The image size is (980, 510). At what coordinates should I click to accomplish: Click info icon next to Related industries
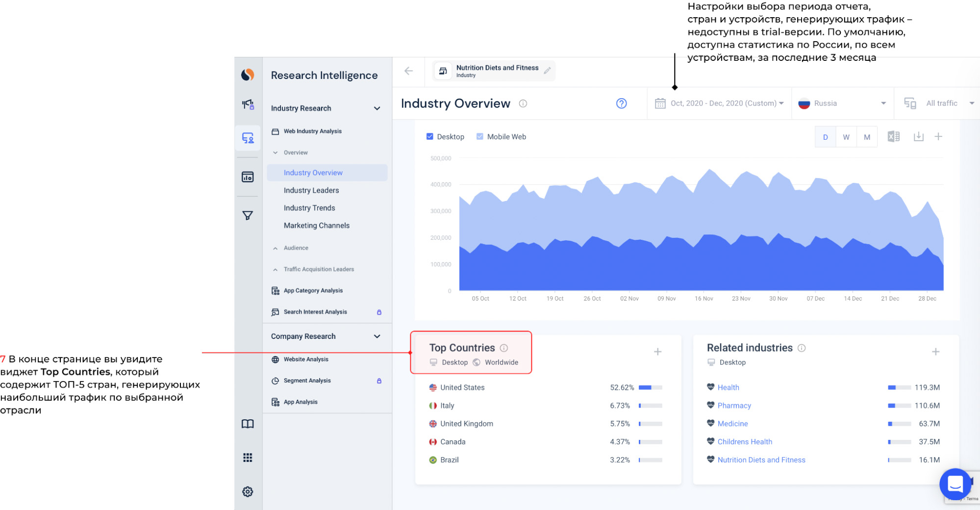(x=802, y=348)
